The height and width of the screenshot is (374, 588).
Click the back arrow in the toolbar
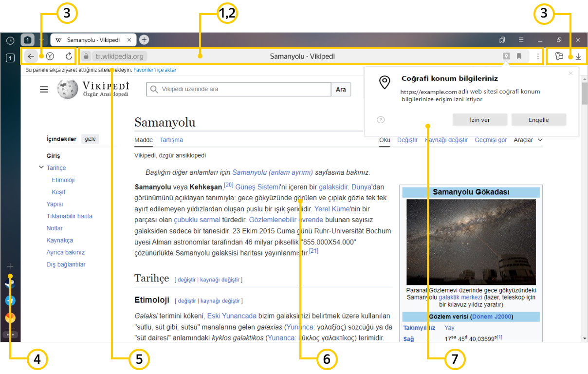click(x=31, y=56)
